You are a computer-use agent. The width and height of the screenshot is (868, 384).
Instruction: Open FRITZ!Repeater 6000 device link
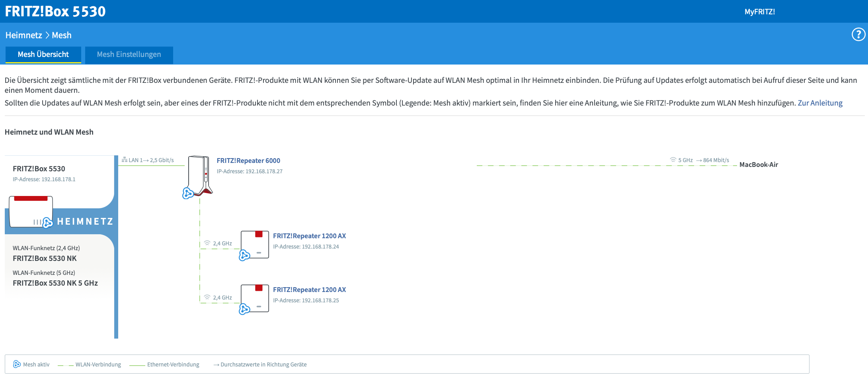click(x=248, y=161)
